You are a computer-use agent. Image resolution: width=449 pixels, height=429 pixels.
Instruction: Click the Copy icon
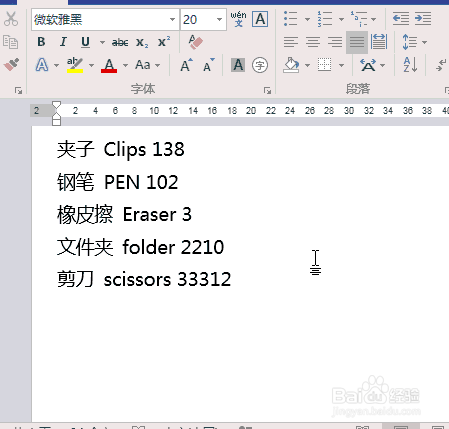[10, 42]
